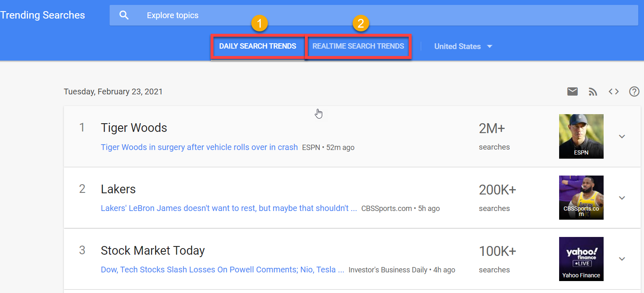
Task: Click the Lakers CBSSports.com thumbnail
Action: coord(581,197)
